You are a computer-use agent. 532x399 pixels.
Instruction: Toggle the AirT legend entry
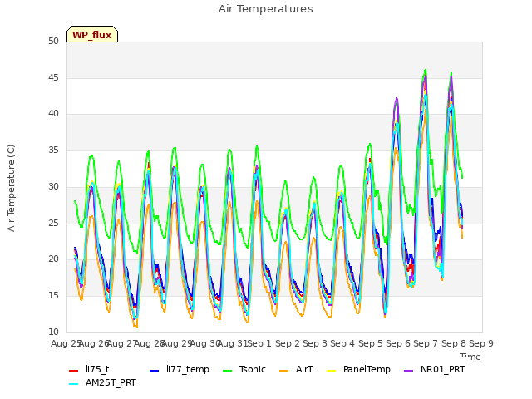[296, 369]
